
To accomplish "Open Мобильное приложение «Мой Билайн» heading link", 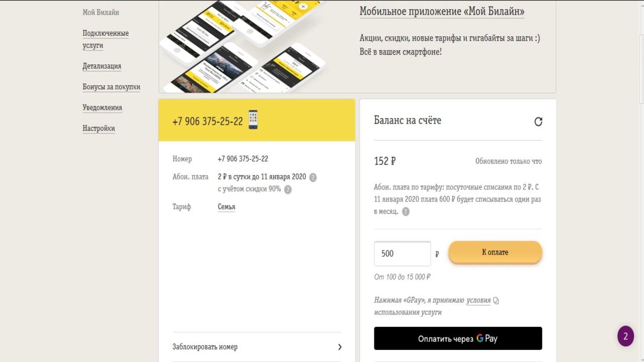I will (x=442, y=11).
